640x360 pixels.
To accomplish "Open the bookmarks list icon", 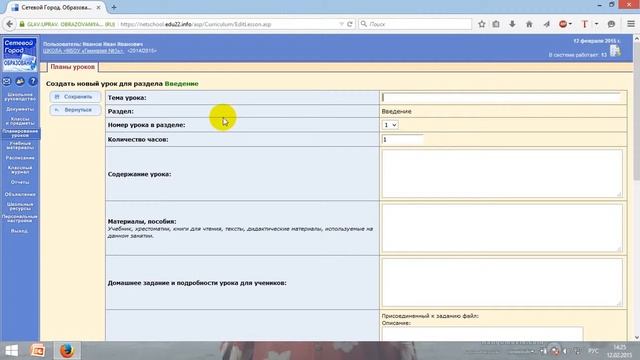I will coord(496,24).
